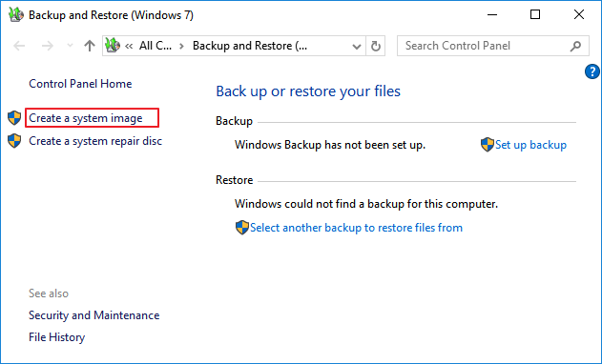The height and width of the screenshot is (364, 602).
Task: Open Security and Maintenance link
Action: click(94, 315)
